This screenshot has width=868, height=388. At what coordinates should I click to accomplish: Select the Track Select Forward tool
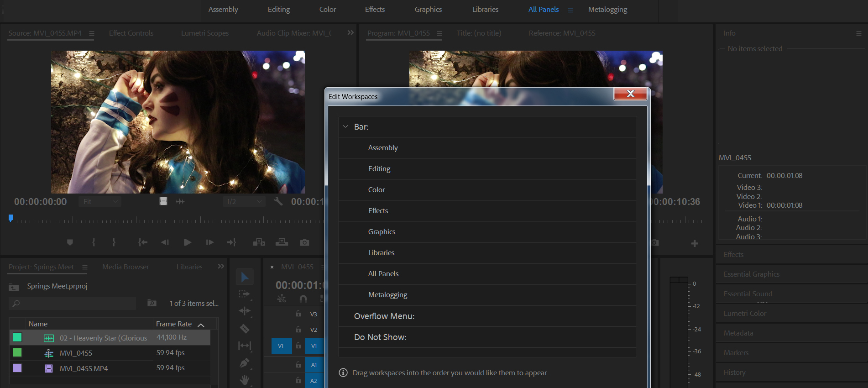pyautogui.click(x=245, y=294)
